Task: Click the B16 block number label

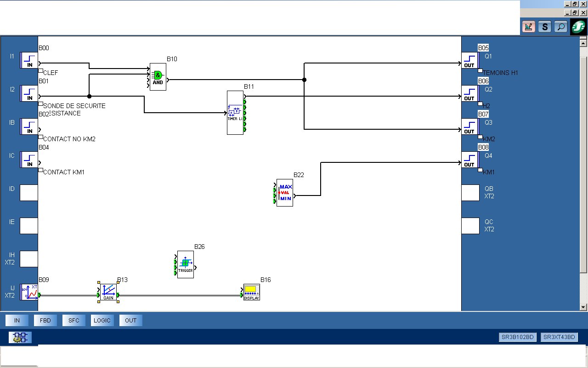Action: point(266,280)
